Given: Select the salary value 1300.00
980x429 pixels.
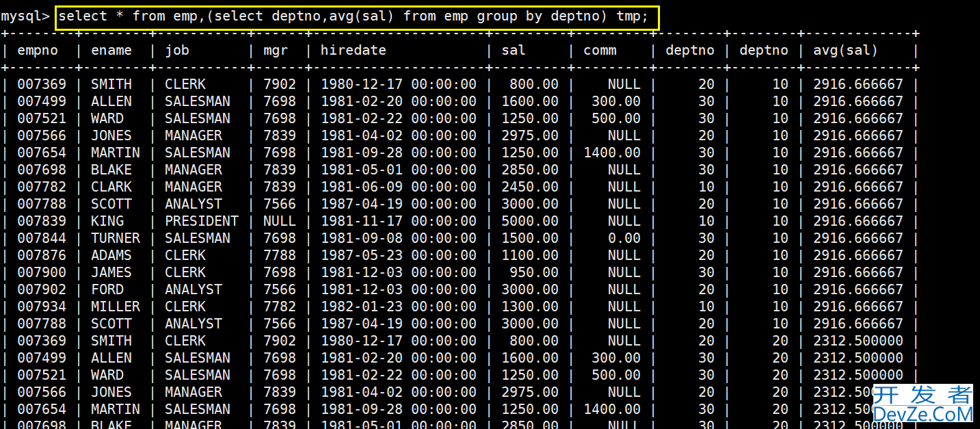Looking at the screenshot, I should 530,307.
